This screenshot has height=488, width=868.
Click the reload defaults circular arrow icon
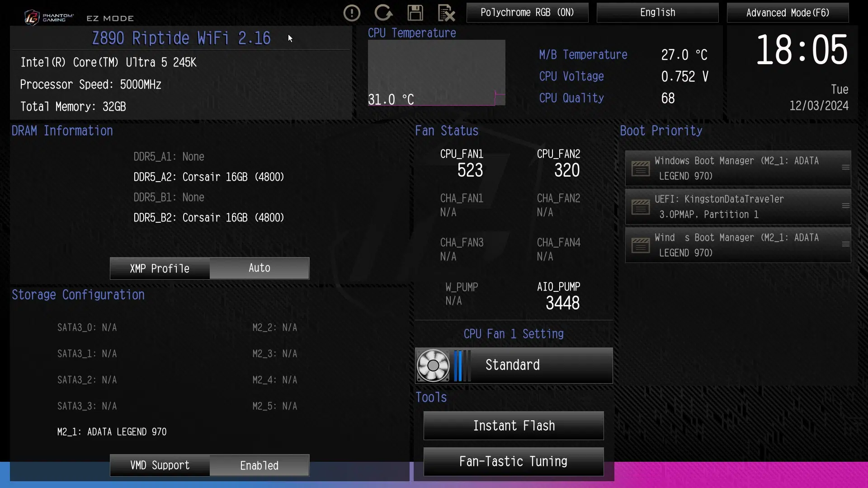tap(383, 13)
